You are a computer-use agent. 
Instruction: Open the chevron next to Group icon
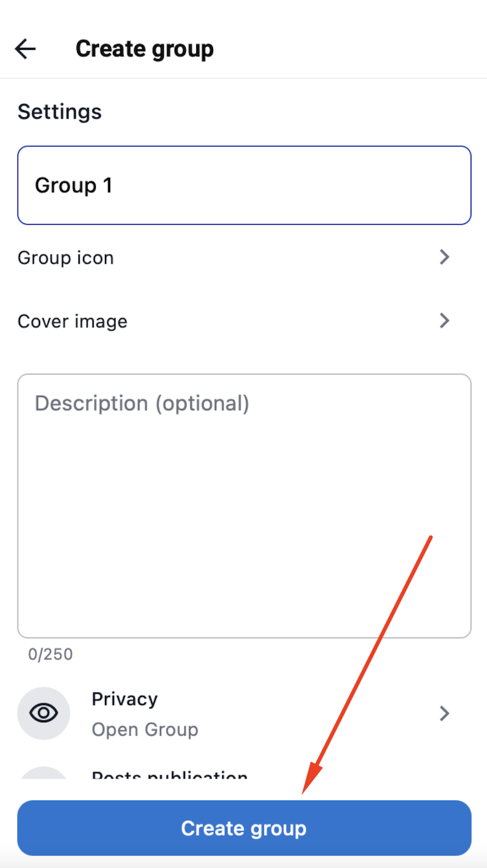(444, 257)
